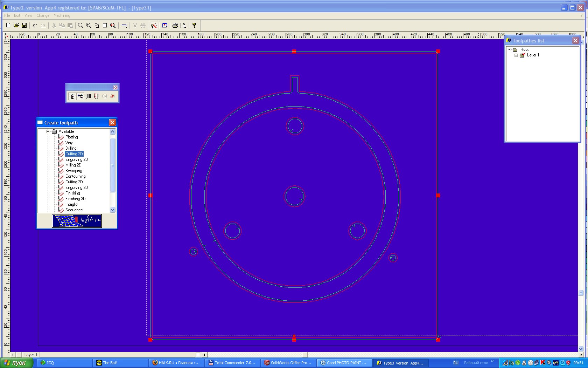Image resolution: width=588 pixels, height=368 pixels.
Task: Toggle the first icon in floating palette
Action: (x=72, y=96)
